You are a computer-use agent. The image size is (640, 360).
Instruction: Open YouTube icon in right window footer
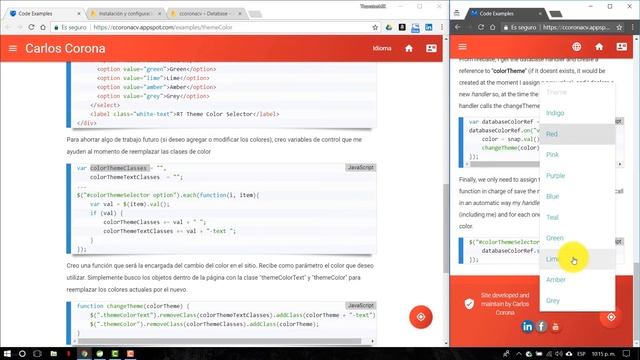(556, 327)
